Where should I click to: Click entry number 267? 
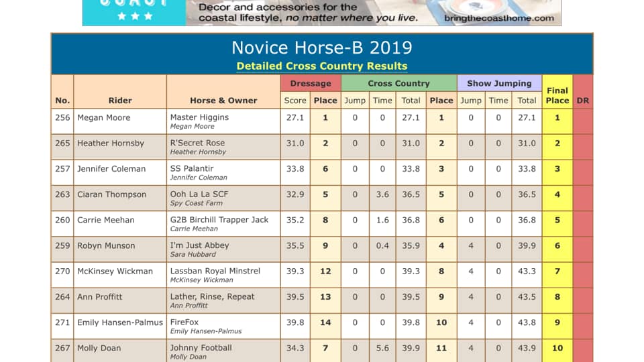(62, 348)
